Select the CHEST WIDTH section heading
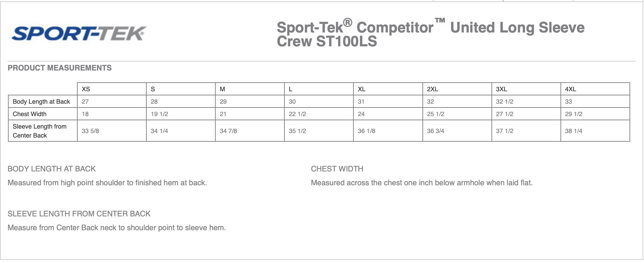The width and height of the screenshot is (644, 262). [x=337, y=169]
